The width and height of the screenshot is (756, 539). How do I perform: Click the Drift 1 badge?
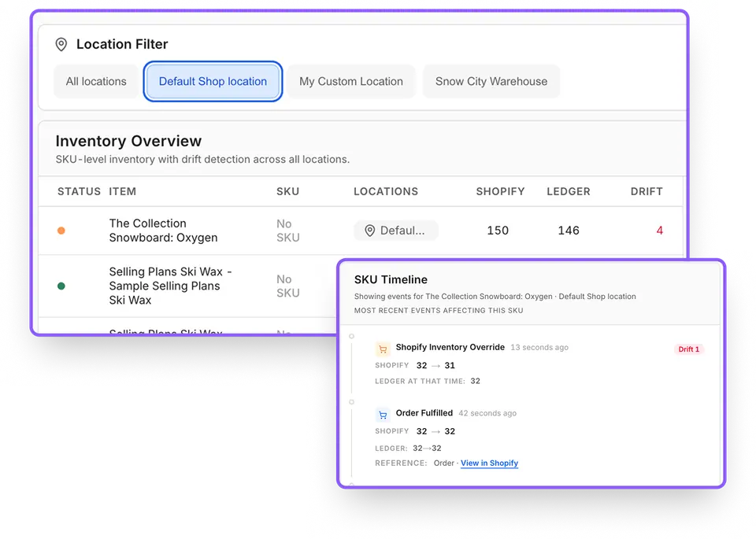tap(688, 349)
